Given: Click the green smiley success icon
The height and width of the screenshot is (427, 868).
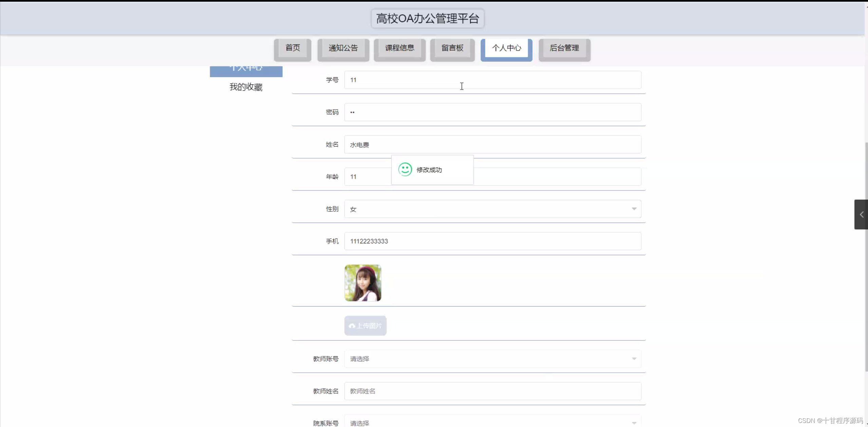Looking at the screenshot, I should [405, 169].
